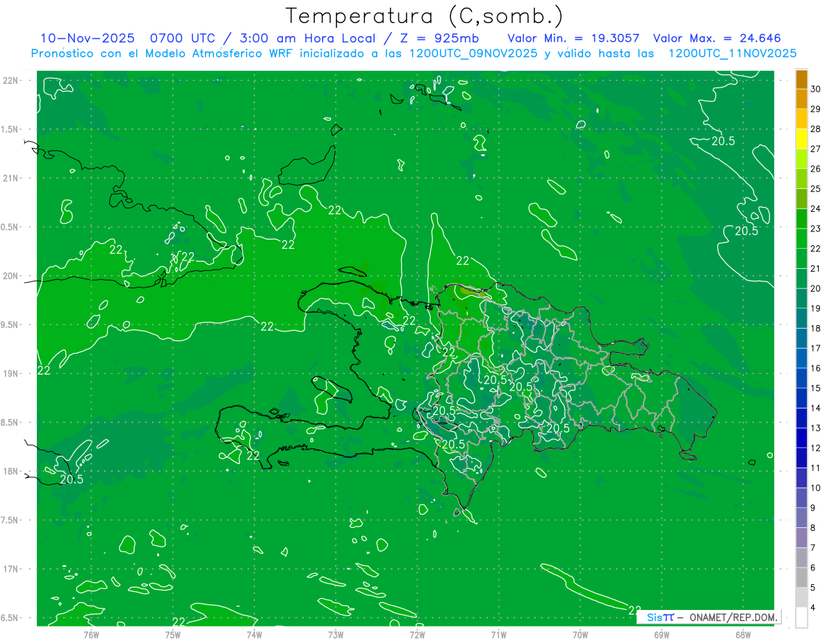Click '3:00 am Hora Local' text
834x644 pixels.
pyautogui.click(x=306, y=38)
